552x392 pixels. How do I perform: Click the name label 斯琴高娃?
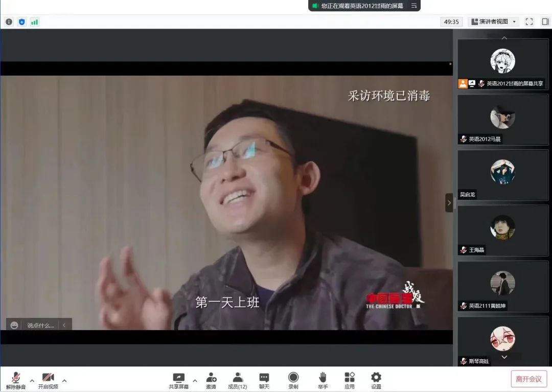click(478, 361)
